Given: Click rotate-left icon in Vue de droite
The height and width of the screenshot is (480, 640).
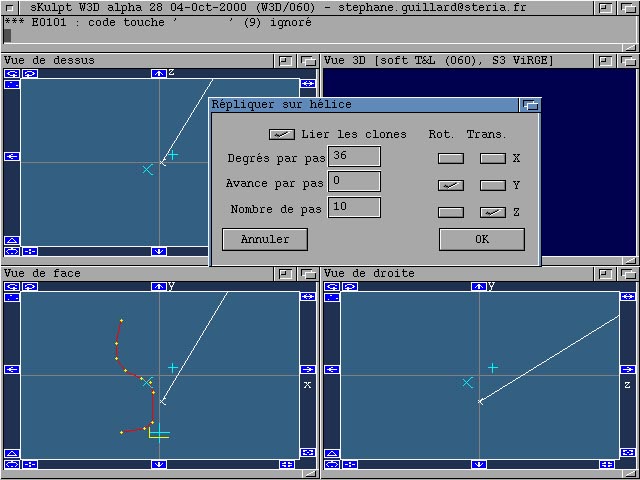Looking at the screenshot, I should tap(332, 287).
